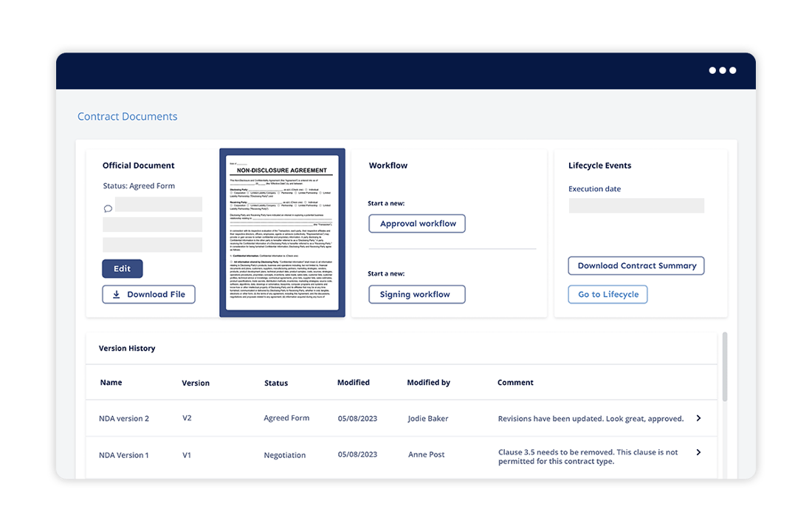812x529 pixels.
Task: Open the NON-DISCLOSURE AGREEMENT document preview
Action: coord(282,233)
